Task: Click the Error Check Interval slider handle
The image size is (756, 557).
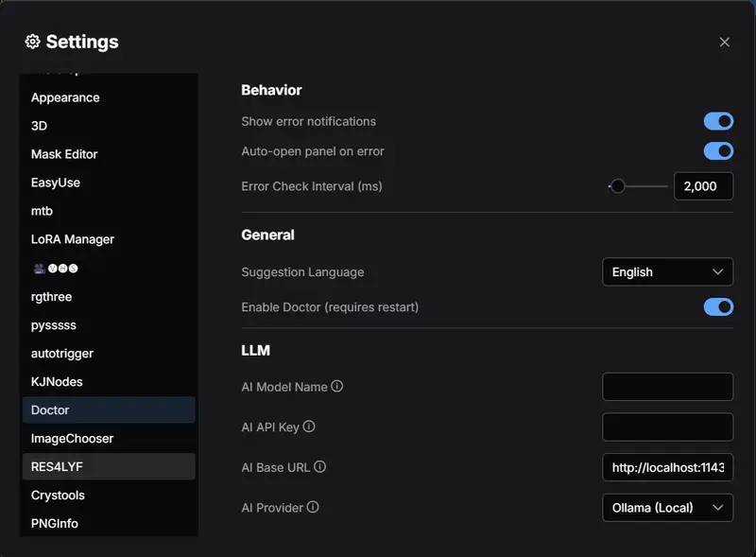Action: (617, 186)
